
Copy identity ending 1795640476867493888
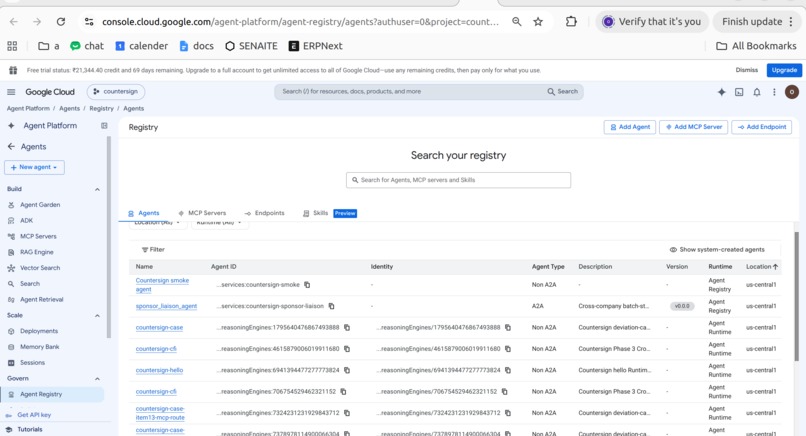point(507,327)
